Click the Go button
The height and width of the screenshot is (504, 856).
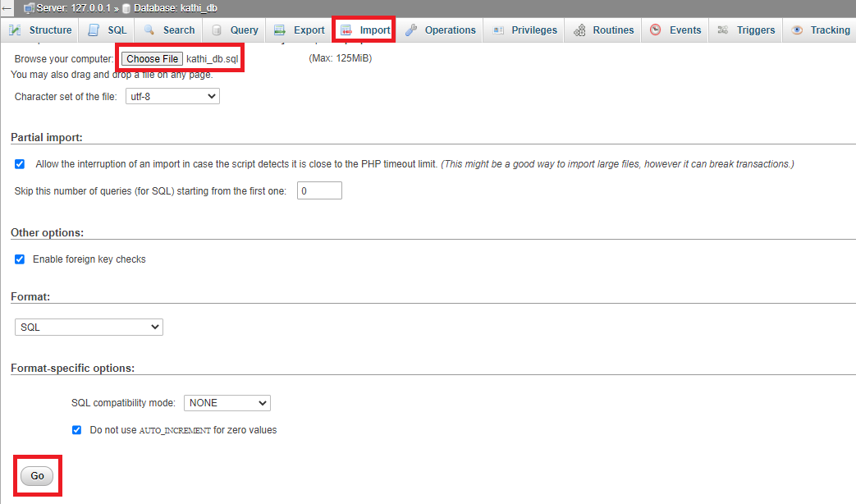click(37, 475)
